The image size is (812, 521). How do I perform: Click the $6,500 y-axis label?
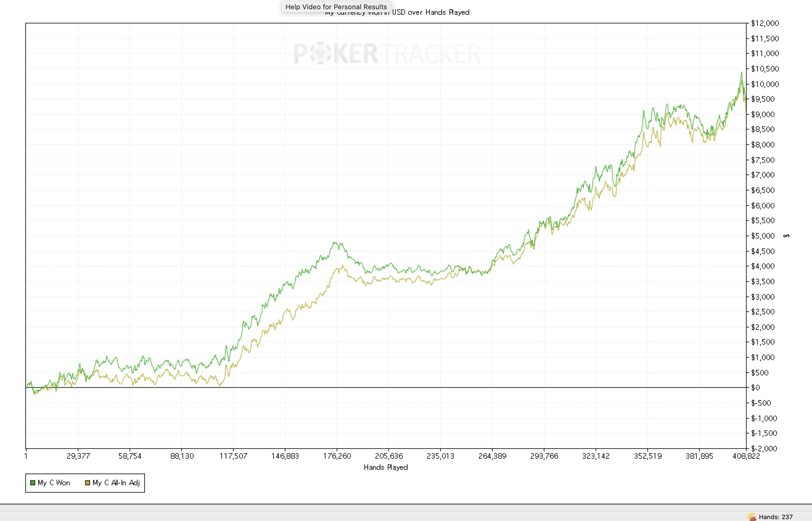click(763, 190)
